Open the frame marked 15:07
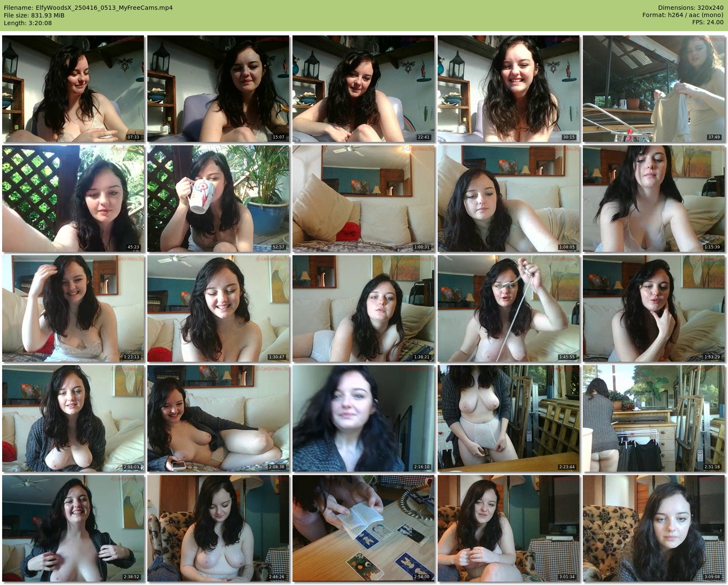The height and width of the screenshot is (585, 728). [218, 89]
